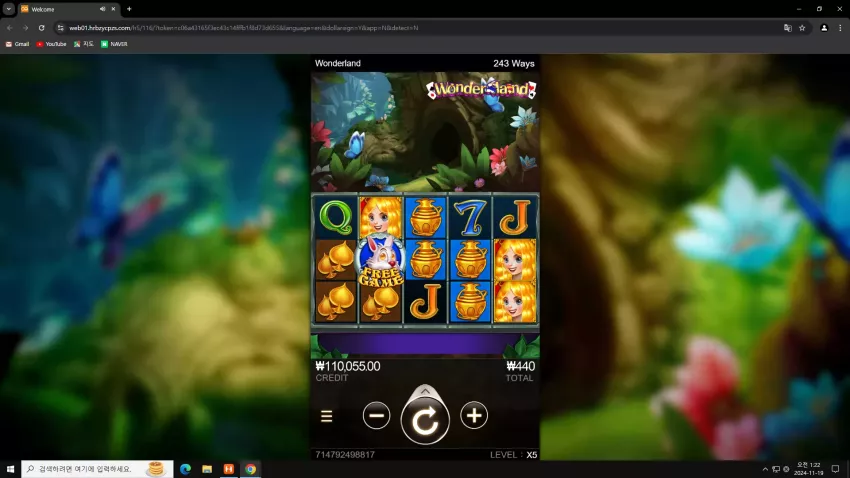Image resolution: width=850 pixels, height=478 pixels.
Task: Click the ₩110,055.00 credit amount
Action: (x=348, y=366)
